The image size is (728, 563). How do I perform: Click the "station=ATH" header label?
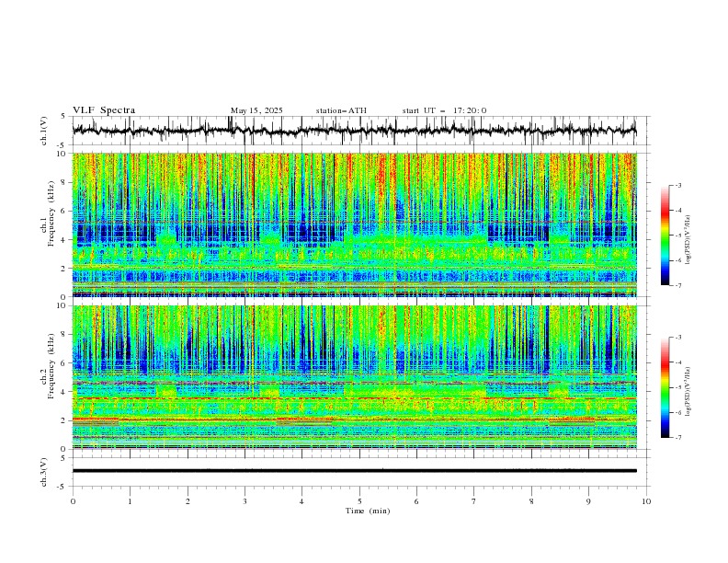click(x=341, y=110)
